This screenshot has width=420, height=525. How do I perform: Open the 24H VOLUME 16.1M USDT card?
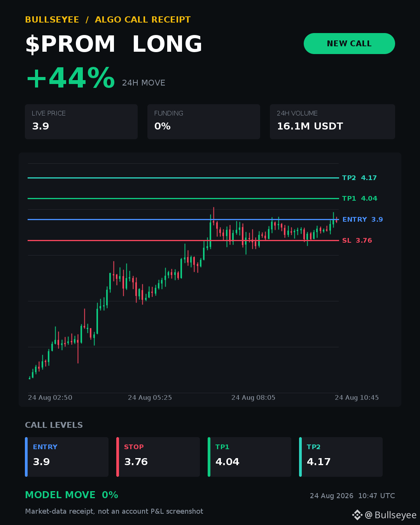pyautogui.click(x=332, y=122)
